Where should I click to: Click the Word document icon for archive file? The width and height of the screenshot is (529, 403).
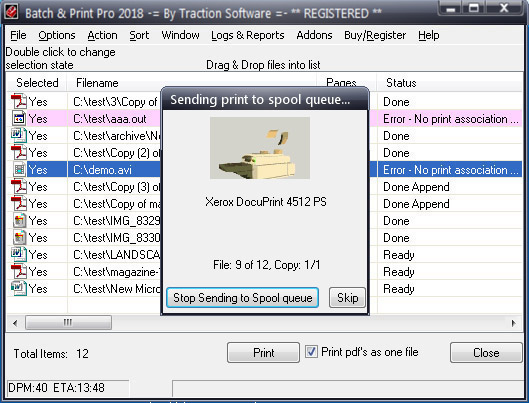[x=19, y=136]
